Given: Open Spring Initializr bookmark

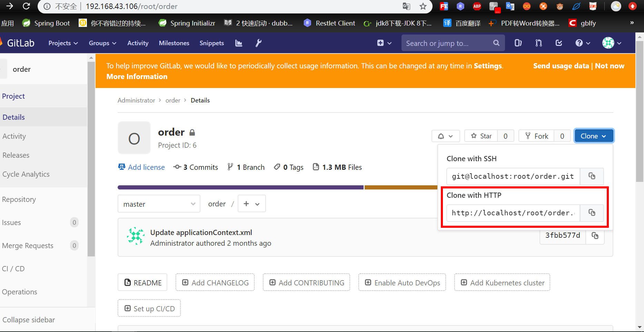Looking at the screenshot, I should click(187, 23).
